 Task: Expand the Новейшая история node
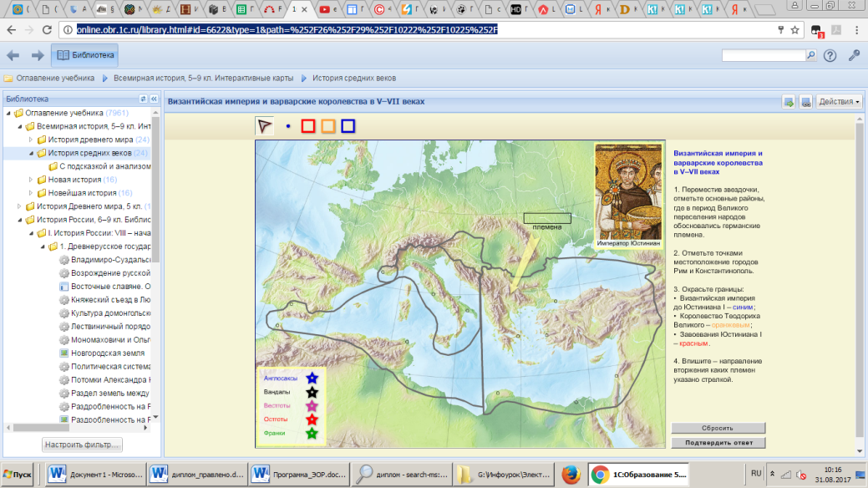point(31,193)
